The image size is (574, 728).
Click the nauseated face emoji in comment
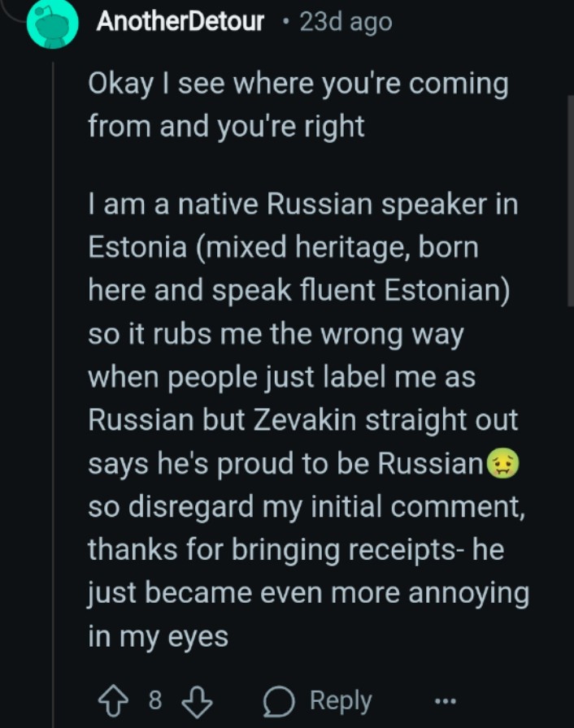pos(502,464)
